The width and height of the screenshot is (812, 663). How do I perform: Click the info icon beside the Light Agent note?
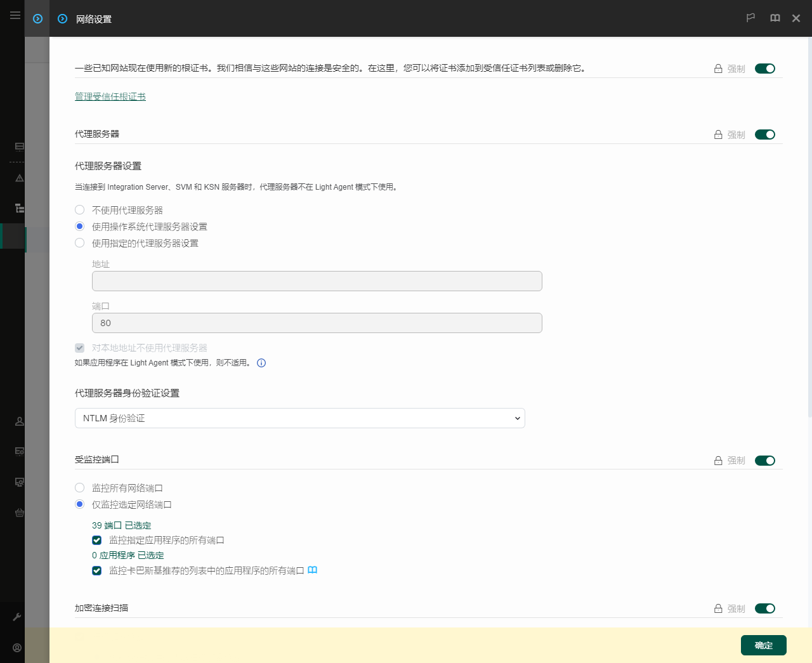click(x=261, y=363)
